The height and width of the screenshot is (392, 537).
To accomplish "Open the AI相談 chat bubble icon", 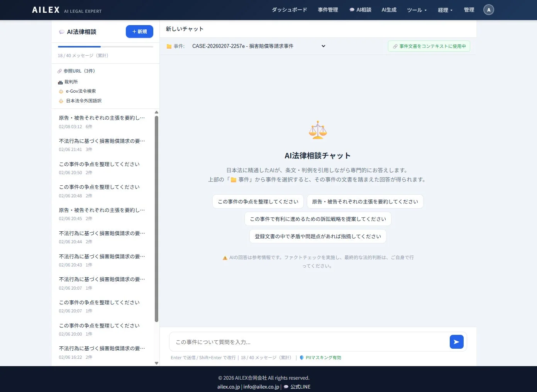I will coord(351,10).
